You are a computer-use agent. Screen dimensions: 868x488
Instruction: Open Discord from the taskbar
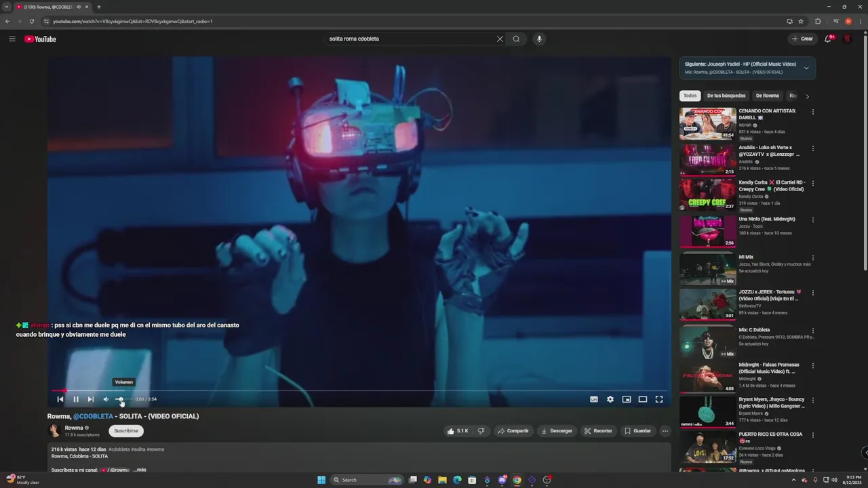click(x=502, y=480)
